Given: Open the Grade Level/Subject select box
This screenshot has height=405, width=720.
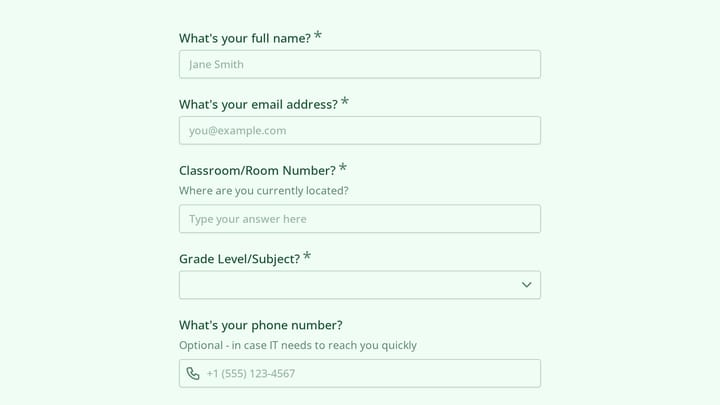Looking at the screenshot, I should (360, 285).
